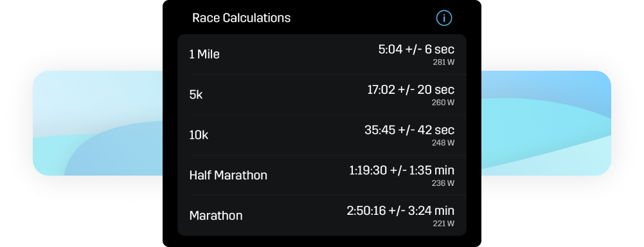Click the 281 W power value
The image size is (644, 247).
point(443,62)
